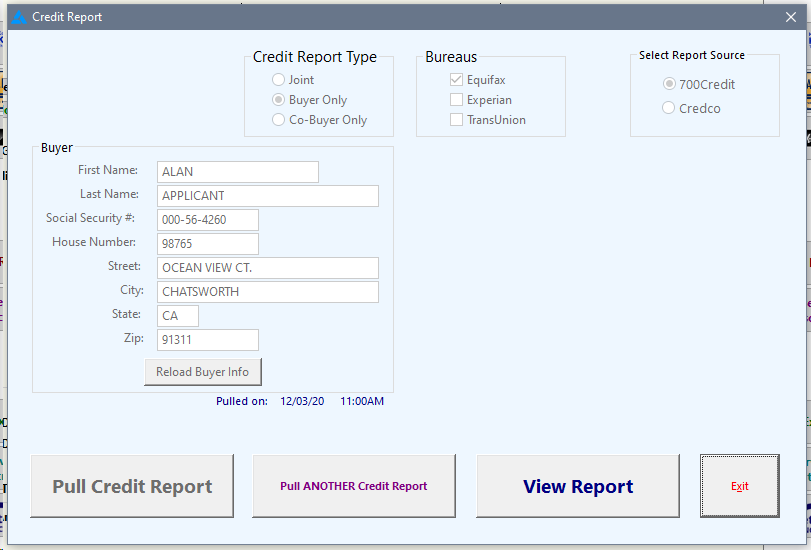This screenshot has height=550, width=811.
Task: Choose Co-Buyer Only report type
Action: click(x=279, y=120)
